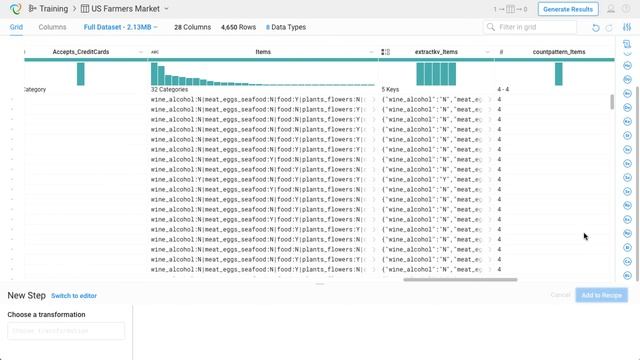The width and height of the screenshot is (640, 360).
Task: Open the Training flow breadcrumb link
Action: pyautogui.click(x=53, y=9)
